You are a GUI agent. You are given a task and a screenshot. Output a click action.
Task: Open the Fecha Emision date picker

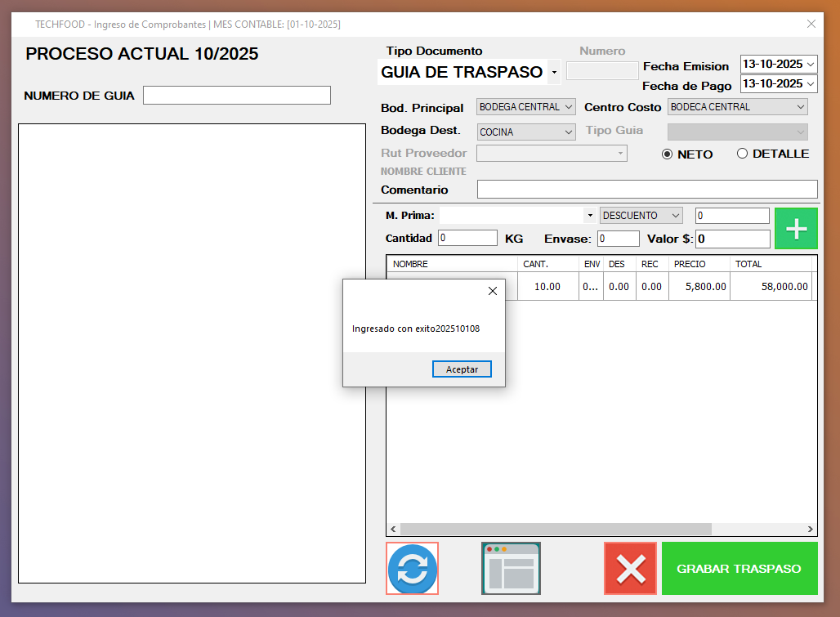point(810,64)
